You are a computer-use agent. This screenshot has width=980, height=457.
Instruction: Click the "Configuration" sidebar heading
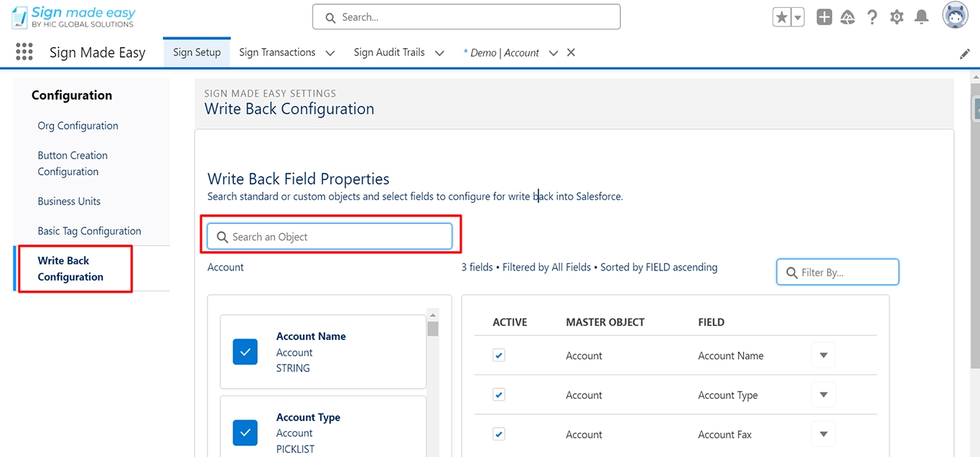(x=72, y=95)
